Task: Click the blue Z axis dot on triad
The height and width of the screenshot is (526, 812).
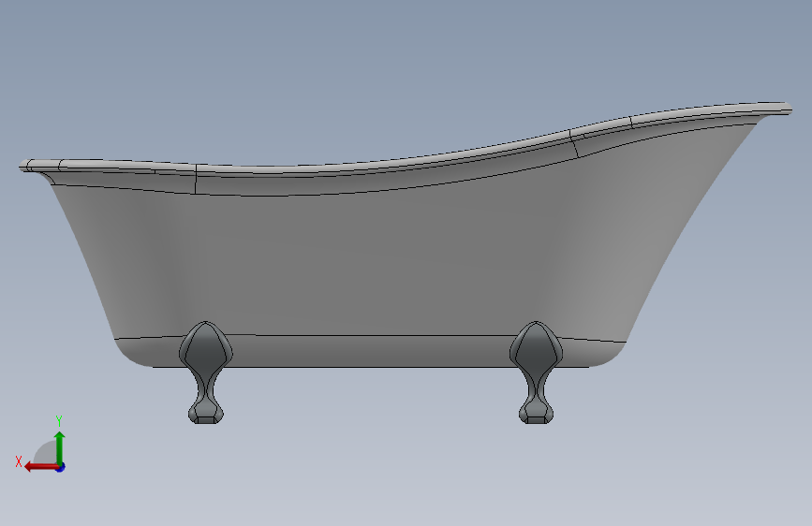Action: [61, 467]
